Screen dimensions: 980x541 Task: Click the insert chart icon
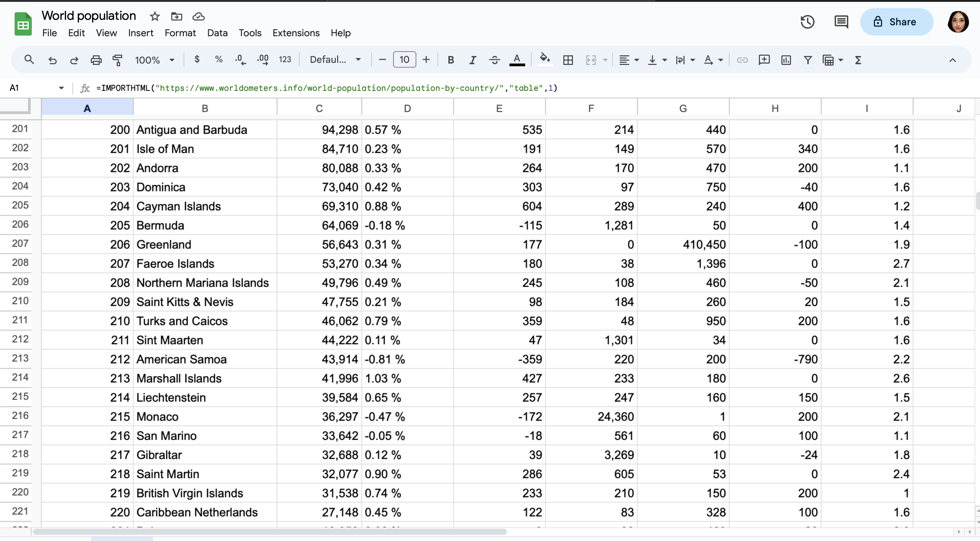(x=786, y=60)
